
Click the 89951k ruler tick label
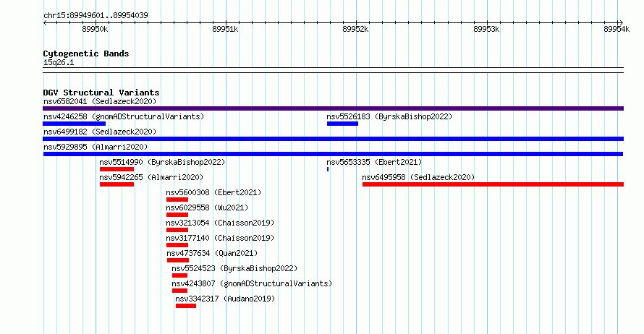(225, 29)
